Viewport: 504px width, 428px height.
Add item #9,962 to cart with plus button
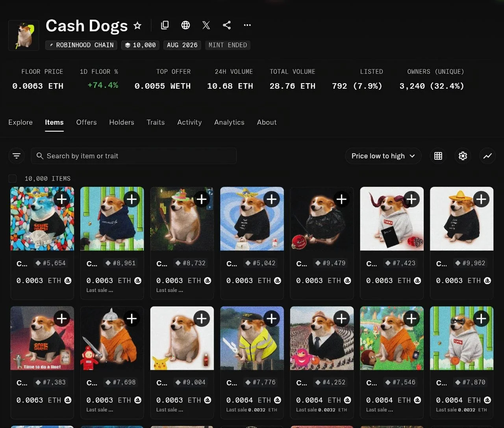481,199
